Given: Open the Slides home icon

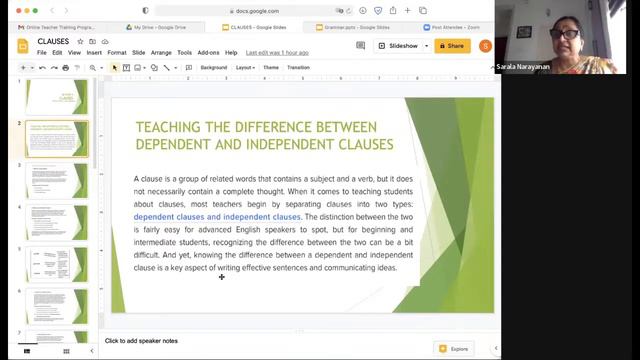Looking at the screenshot, I should (x=23, y=46).
